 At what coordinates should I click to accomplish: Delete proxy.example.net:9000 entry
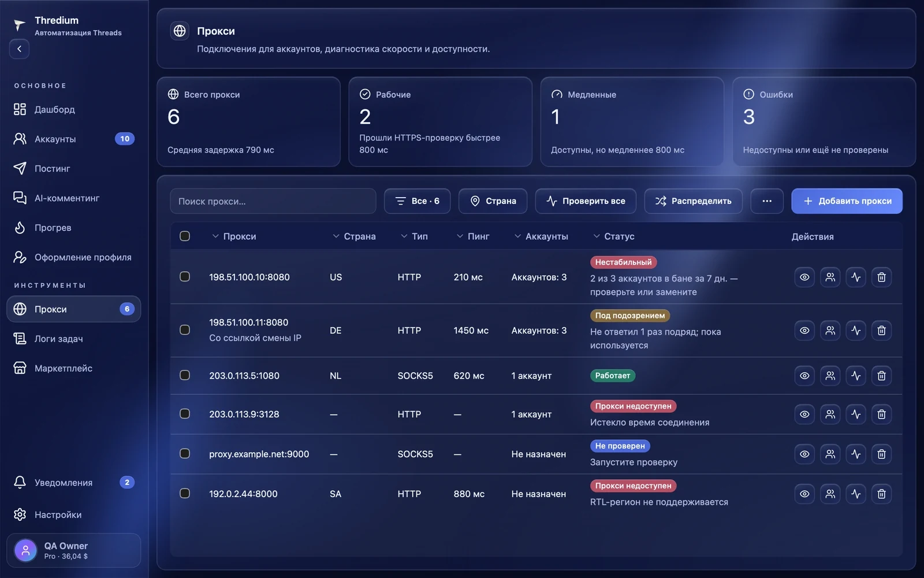pyautogui.click(x=881, y=454)
